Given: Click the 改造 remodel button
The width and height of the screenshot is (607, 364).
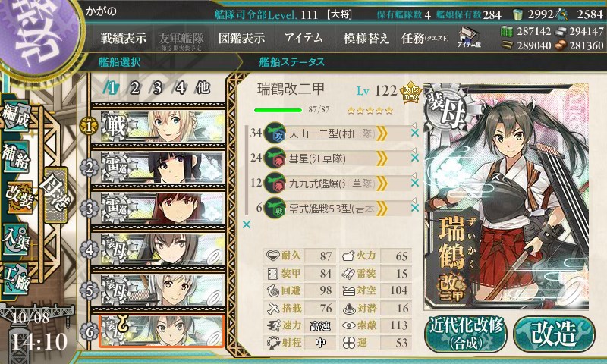Looking at the screenshot, I should tap(554, 334).
